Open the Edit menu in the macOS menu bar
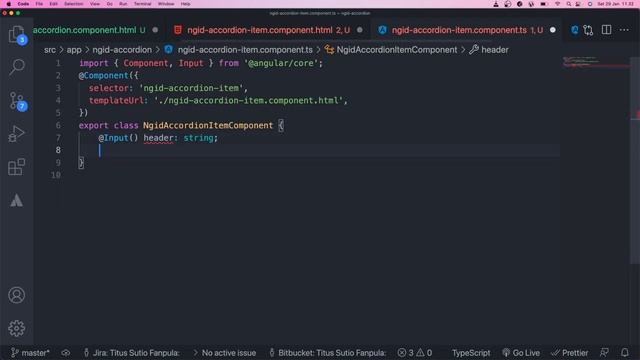 tap(53, 4)
